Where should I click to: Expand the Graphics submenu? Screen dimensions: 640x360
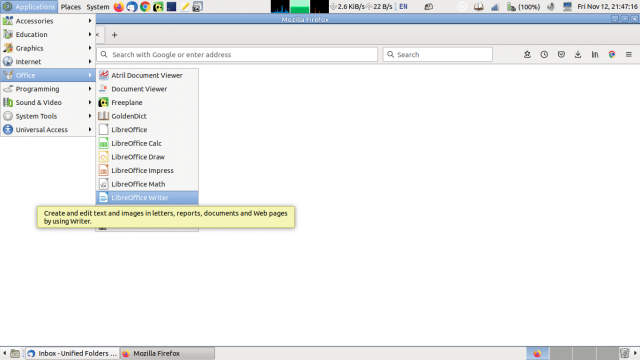tap(48, 48)
